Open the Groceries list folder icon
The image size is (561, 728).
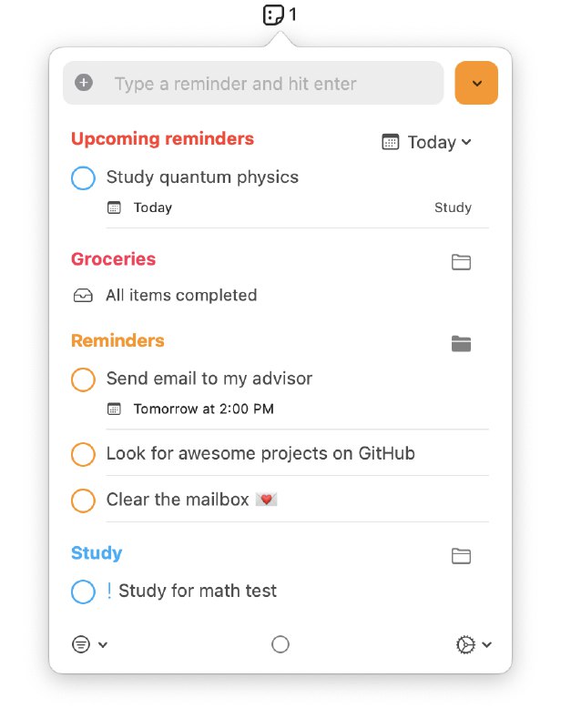click(461, 261)
